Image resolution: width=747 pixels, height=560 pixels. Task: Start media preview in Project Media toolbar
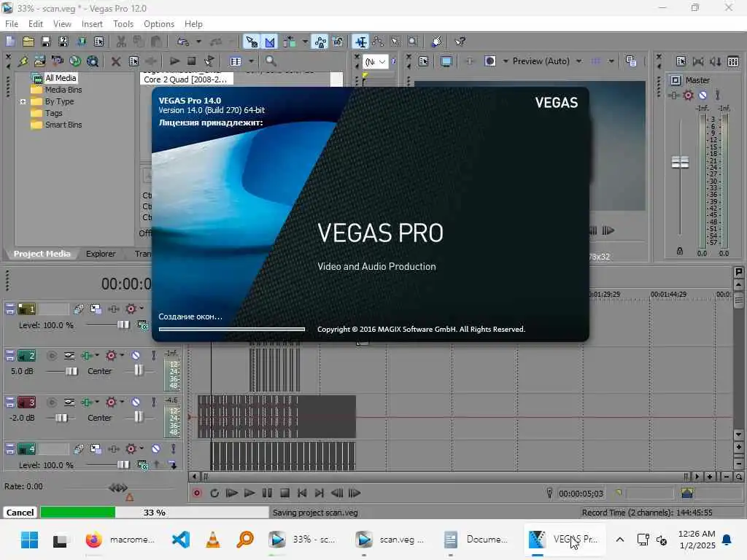[174, 61]
